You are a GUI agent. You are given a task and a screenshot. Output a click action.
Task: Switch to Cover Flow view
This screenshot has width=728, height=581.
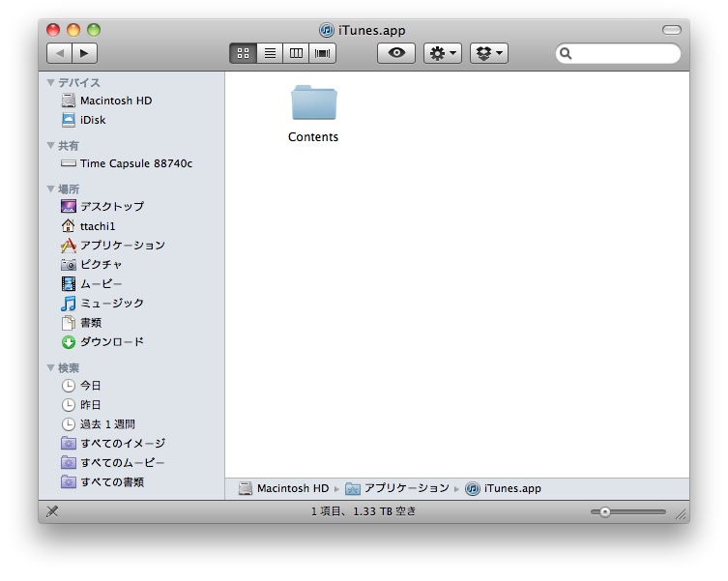[x=323, y=54]
